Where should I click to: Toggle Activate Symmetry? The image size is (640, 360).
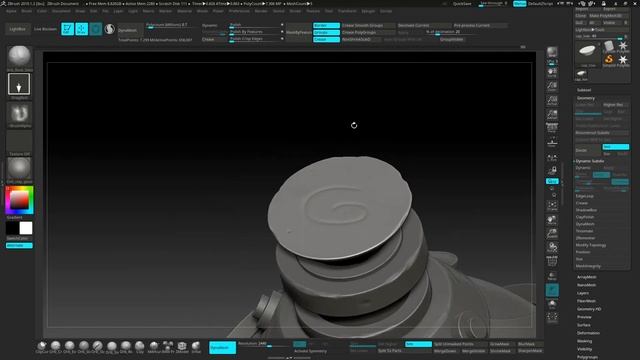click(310, 351)
